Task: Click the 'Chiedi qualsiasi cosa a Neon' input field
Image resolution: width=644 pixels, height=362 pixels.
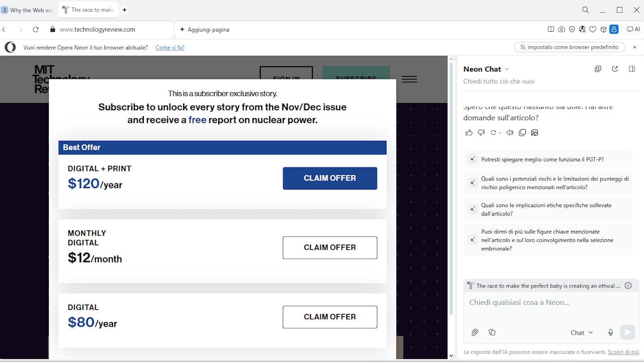Action: pos(548,302)
